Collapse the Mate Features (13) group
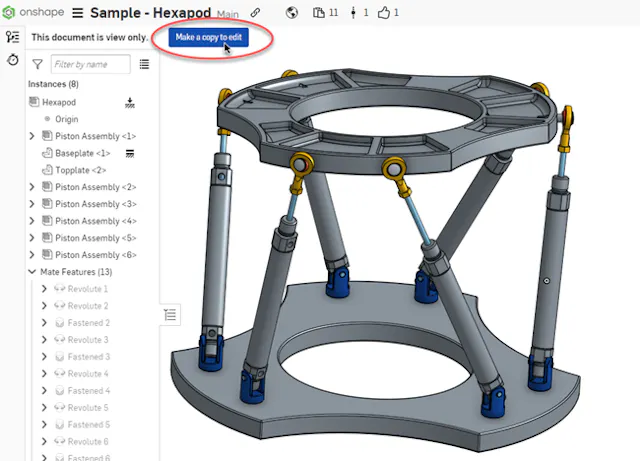The image size is (640, 461). (x=32, y=272)
